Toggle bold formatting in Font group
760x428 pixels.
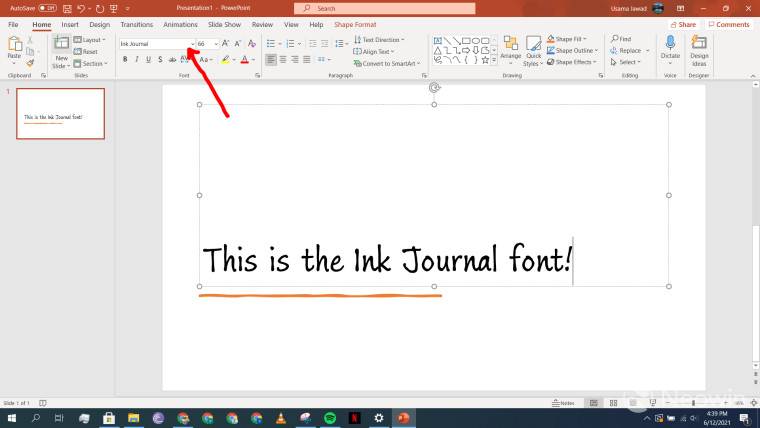point(125,60)
